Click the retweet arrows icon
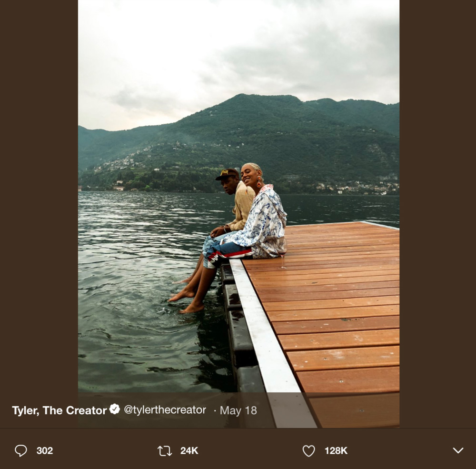The height and width of the screenshot is (469, 476). (165, 451)
